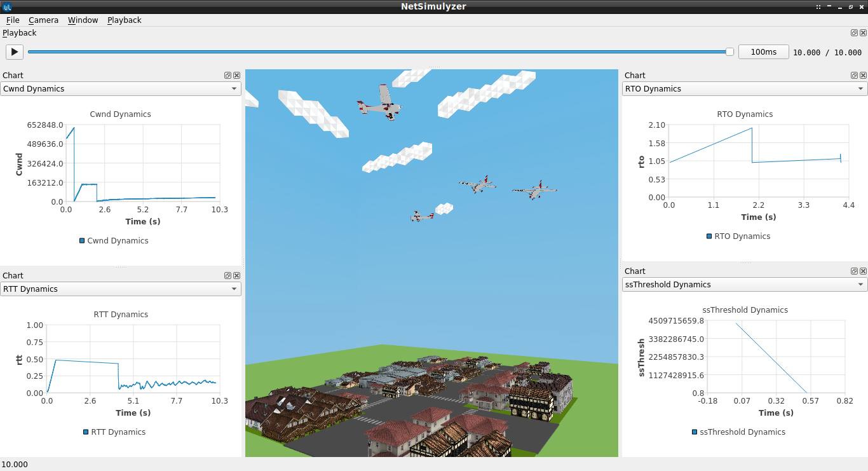
Task: Click the Play button in the Playback bar
Action: pos(14,52)
